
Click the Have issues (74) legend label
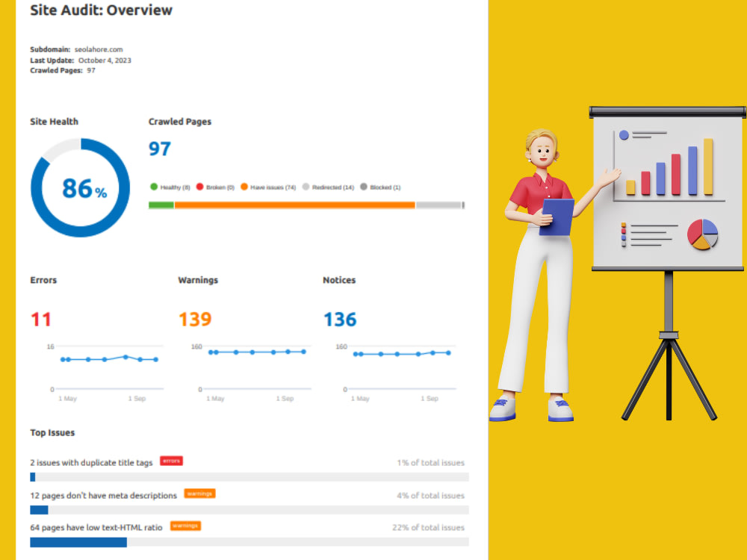click(273, 187)
